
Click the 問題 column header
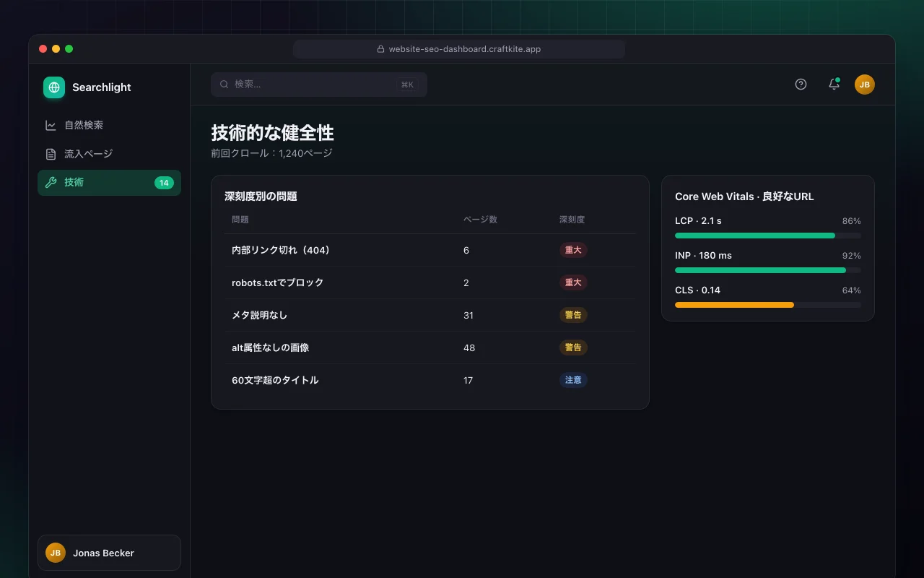click(240, 220)
